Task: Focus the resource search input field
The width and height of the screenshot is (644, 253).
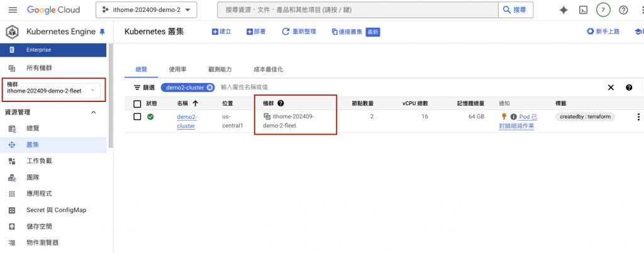Action: click(x=357, y=10)
